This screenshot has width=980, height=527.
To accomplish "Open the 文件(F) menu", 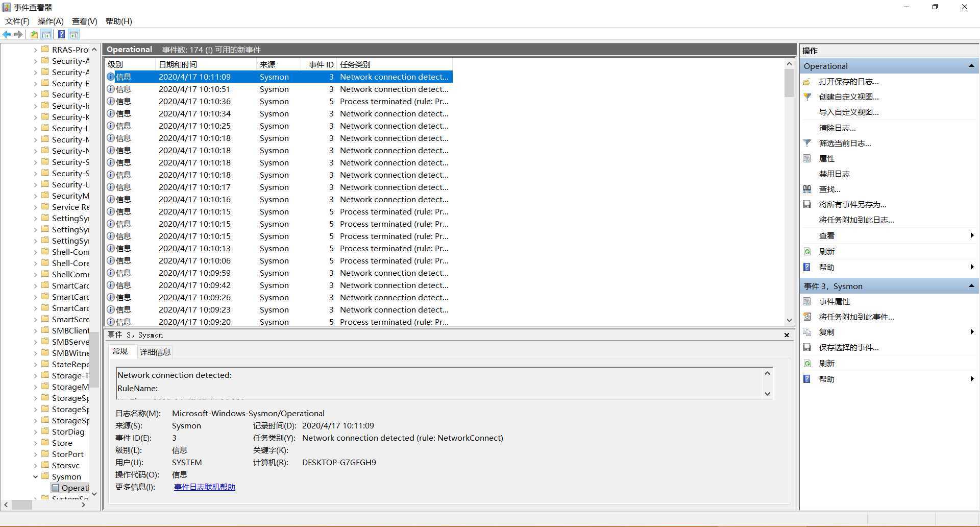I will pos(17,21).
